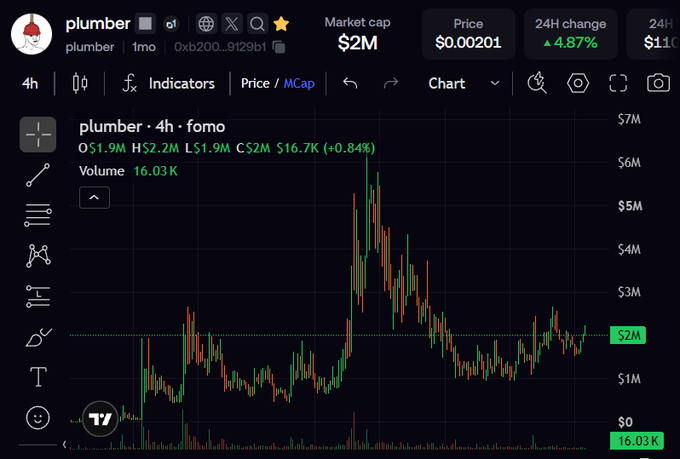Screen dimensions: 680x459
Task: Open the plumber X (Twitter) profile
Action: pos(232,24)
